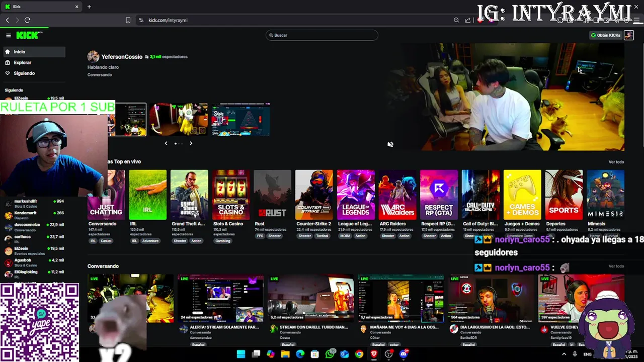644x362 pixels.
Task: Open davooxeneize in followed channels
Action: coord(34,227)
